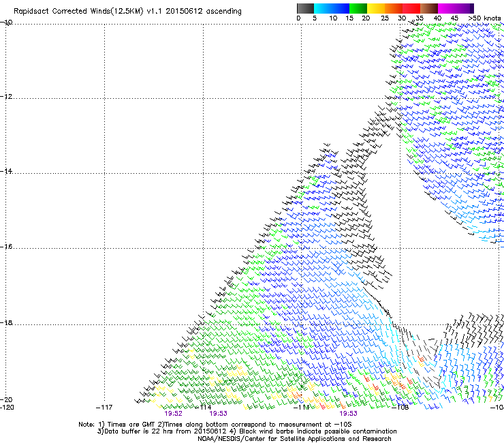Click the red 30–35 knots legend segment

[x=411, y=8]
